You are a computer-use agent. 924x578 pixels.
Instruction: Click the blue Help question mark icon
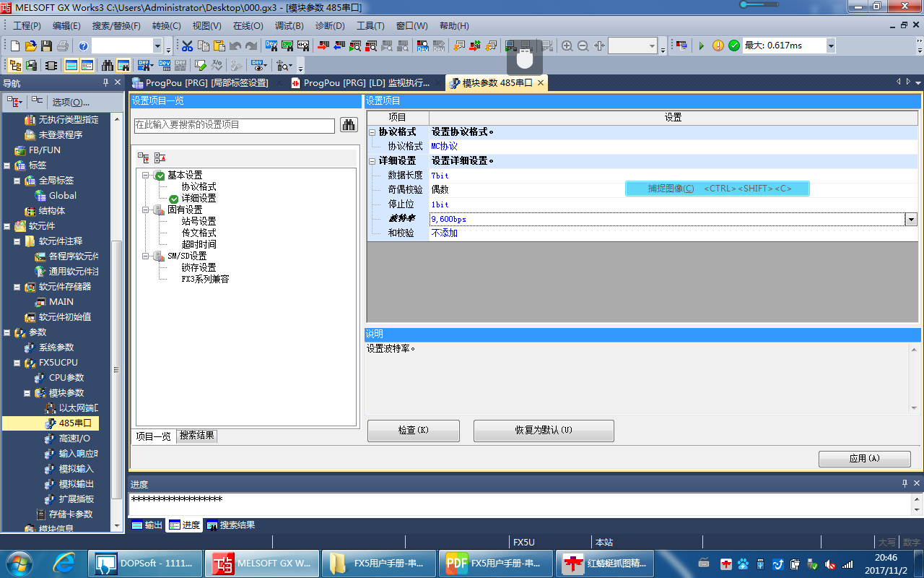point(83,46)
